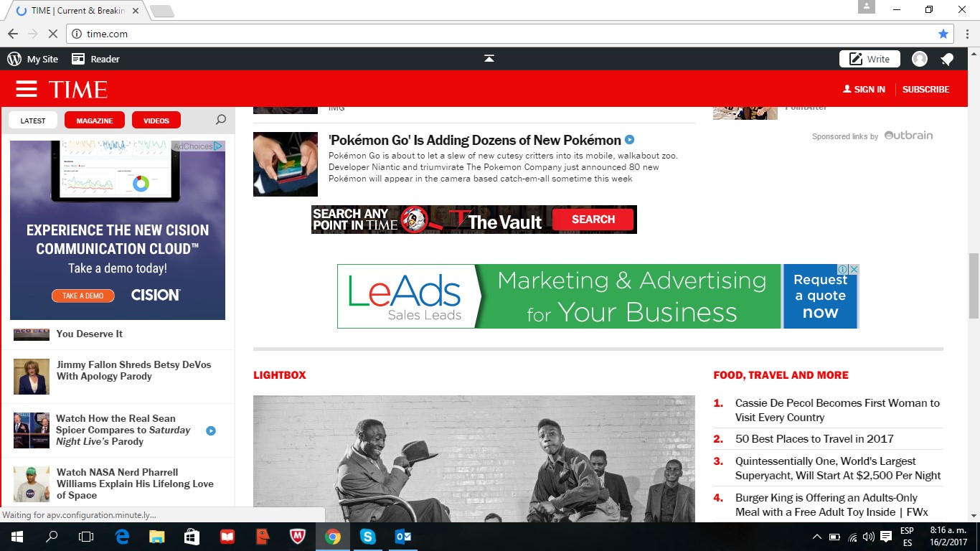
Task: Click SIGN IN link
Action: (x=864, y=90)
